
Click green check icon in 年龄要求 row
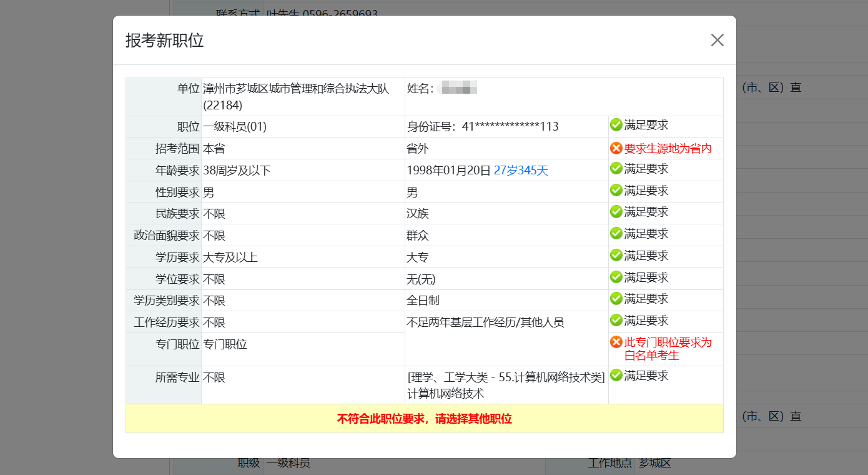pos(616,169)
